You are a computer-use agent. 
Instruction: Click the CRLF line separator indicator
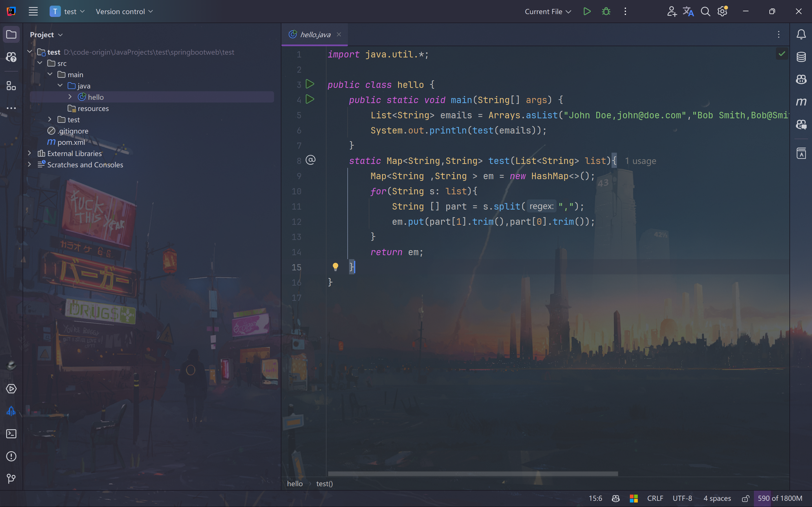click(x=655, y=499)
